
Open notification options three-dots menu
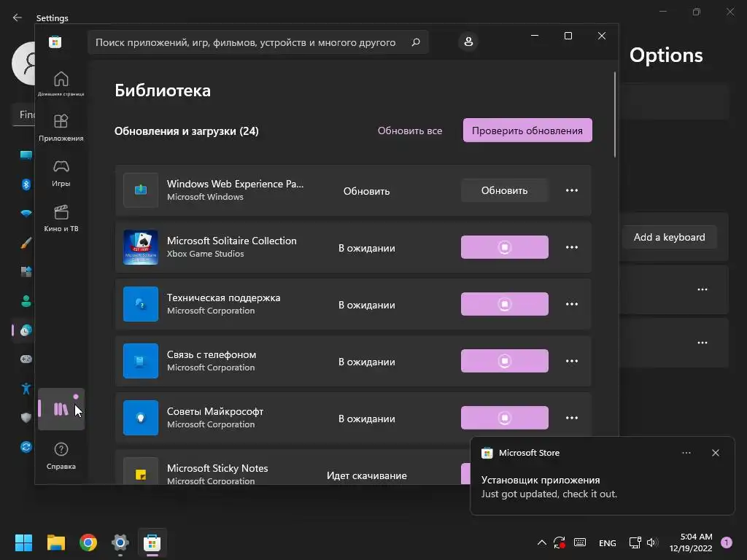pos(686,453)
